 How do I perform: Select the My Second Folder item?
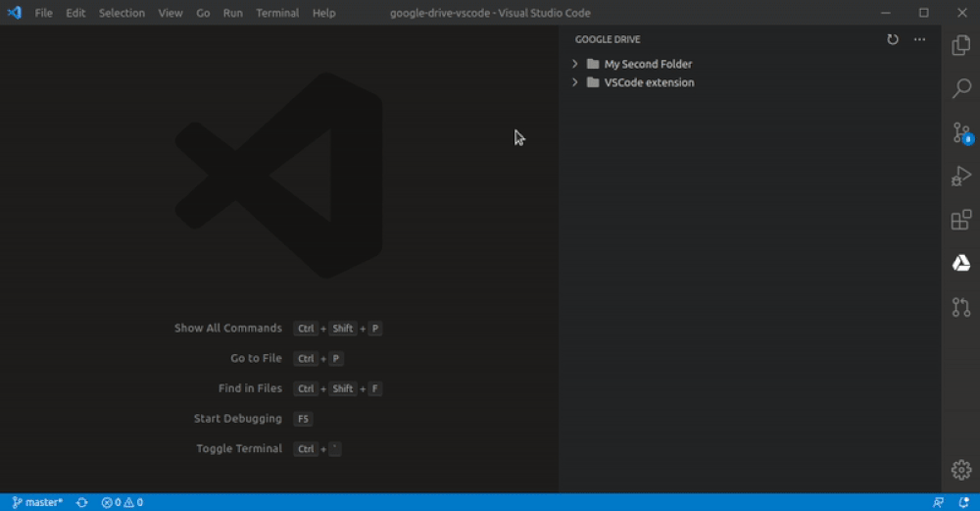coord(648,64)
